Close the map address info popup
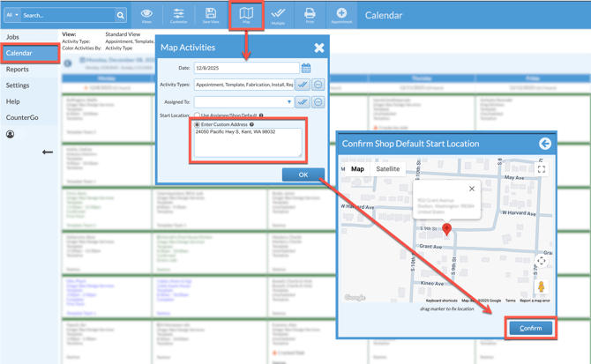 472,189
